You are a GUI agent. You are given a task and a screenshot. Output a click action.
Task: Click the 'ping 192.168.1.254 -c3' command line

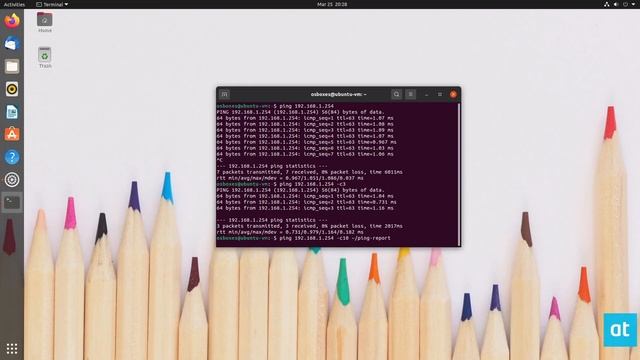coord(281,184)
